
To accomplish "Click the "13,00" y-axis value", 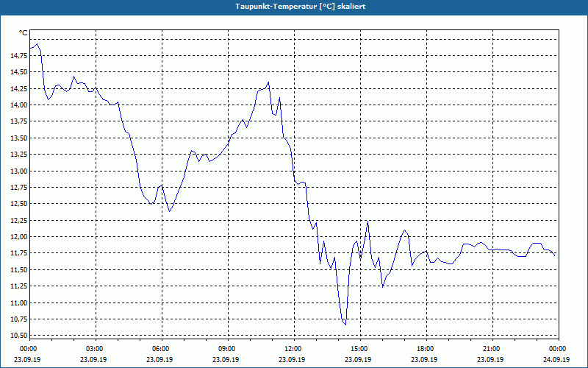I will pos(18,171).
